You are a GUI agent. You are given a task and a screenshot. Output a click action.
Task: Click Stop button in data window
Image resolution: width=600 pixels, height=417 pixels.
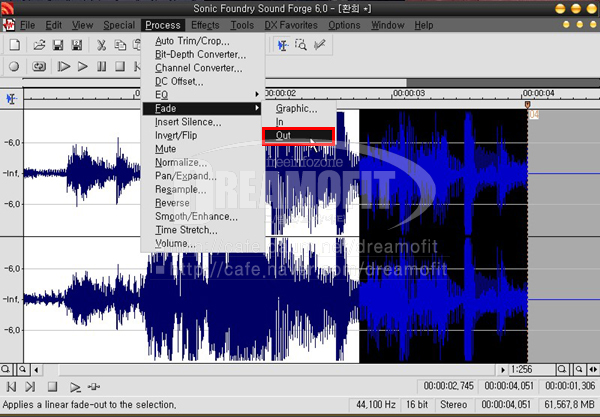(x=52, y=387)
